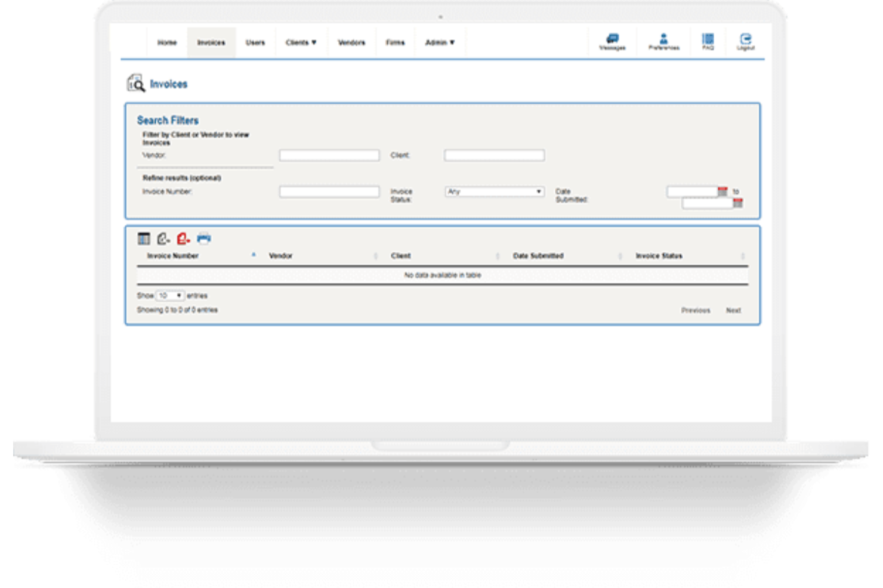Sort table by Client column
Image resolution: width=883 pixels, height=588 pixels.
coord(401,256)
